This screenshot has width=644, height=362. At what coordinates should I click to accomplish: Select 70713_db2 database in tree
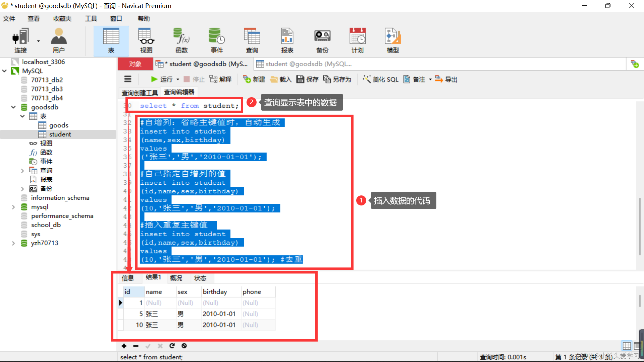pos(47,80)
